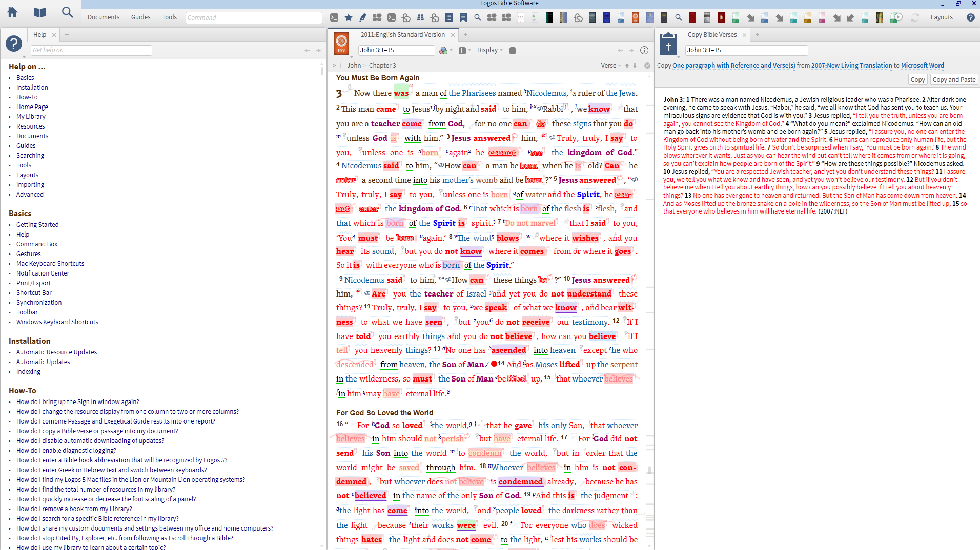Select the 2011:English Standard Version tab
Screen dimensions: 980x550
pos(402,35)
